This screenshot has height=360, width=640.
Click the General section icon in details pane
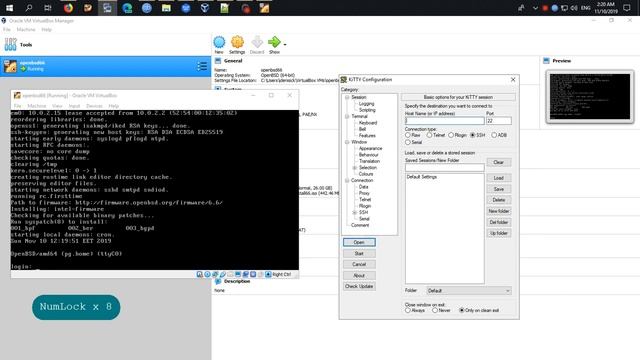218,61
